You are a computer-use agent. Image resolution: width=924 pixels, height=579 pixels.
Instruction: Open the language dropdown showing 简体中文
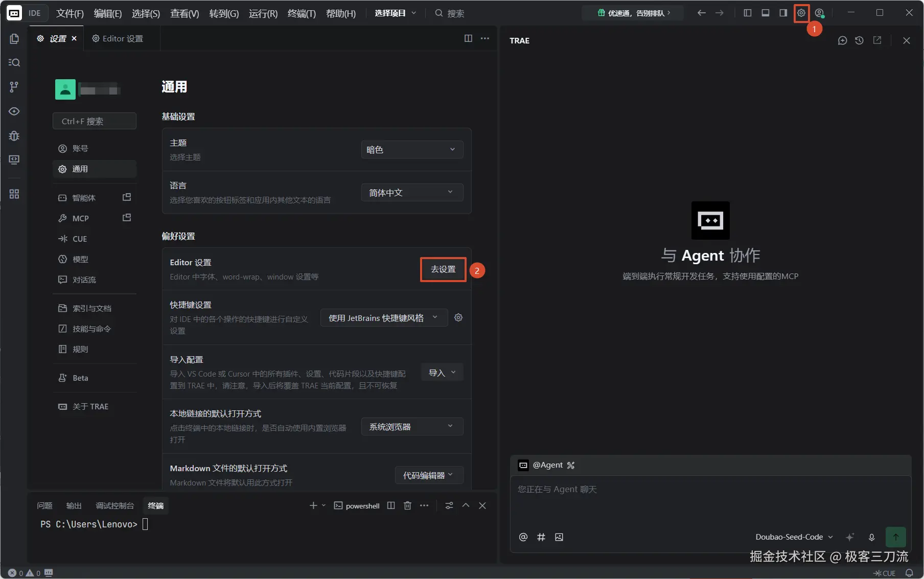coord(412,193)
